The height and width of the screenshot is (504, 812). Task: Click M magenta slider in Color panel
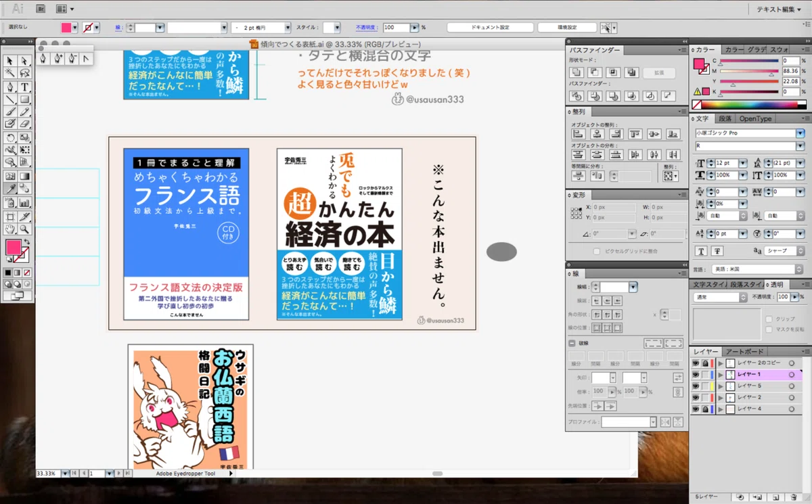coord(750,71)
